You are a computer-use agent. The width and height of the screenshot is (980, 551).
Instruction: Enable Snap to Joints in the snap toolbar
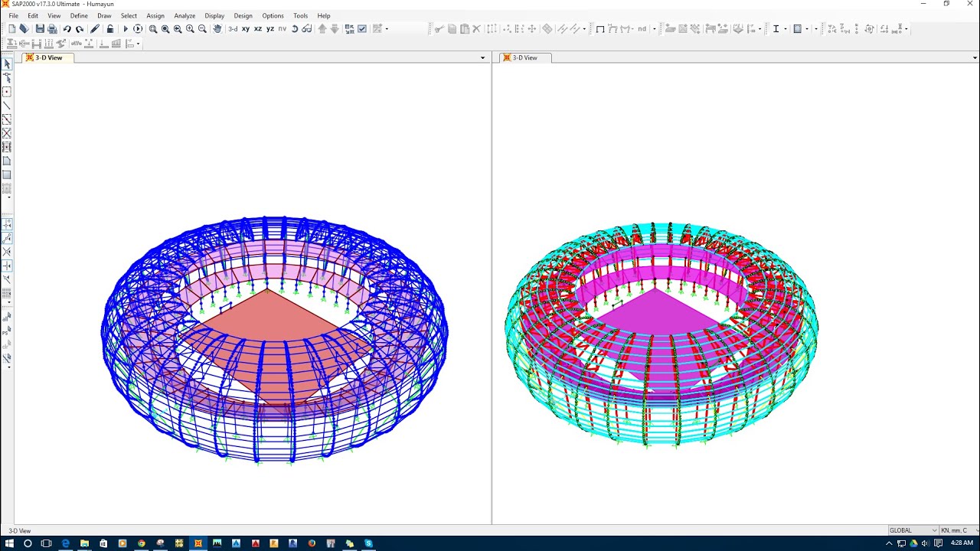click(x=8, y=223)
